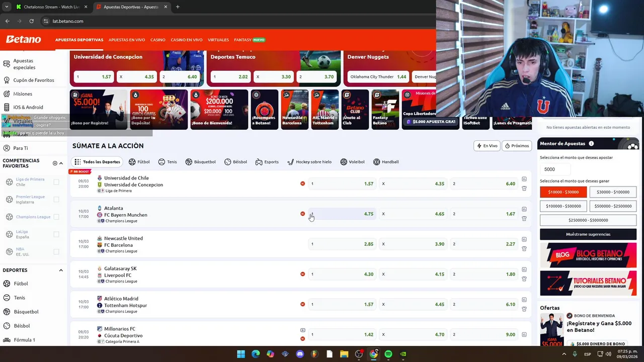Viewport: 644px width, 362px height.
Task: Open Apuestas en Vivo nav tab
Action: coord(127,40)
